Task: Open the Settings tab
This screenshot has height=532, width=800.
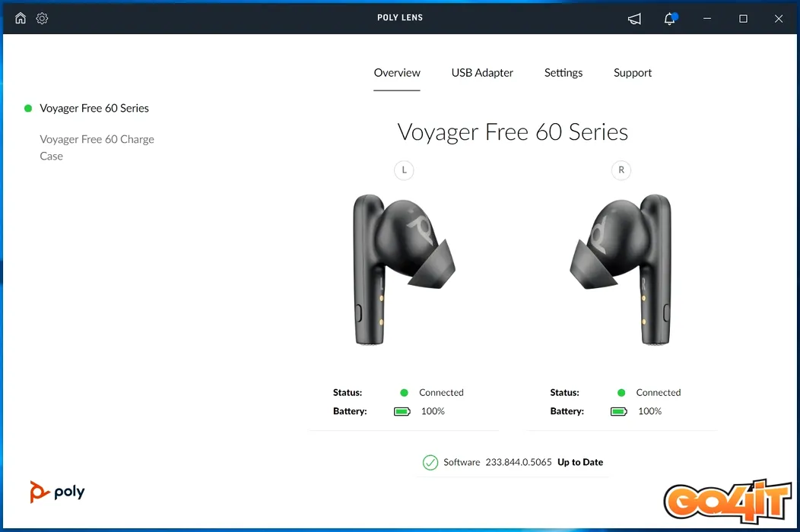Action: 563,73
